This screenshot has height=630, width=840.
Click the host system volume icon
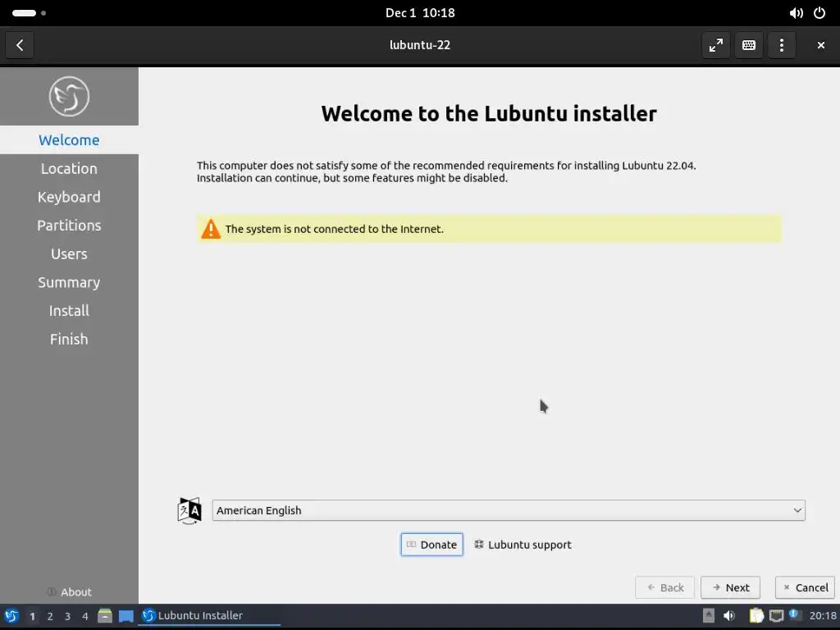(796, 13)
